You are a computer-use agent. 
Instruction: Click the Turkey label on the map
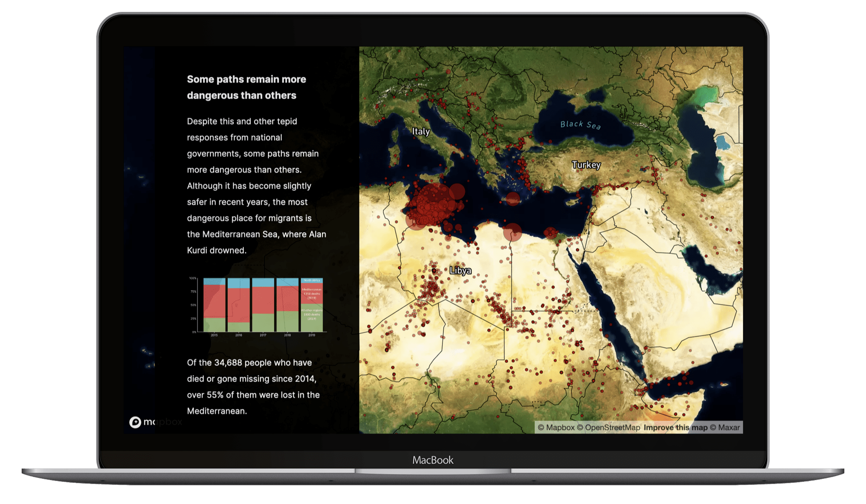pos(586,165)
